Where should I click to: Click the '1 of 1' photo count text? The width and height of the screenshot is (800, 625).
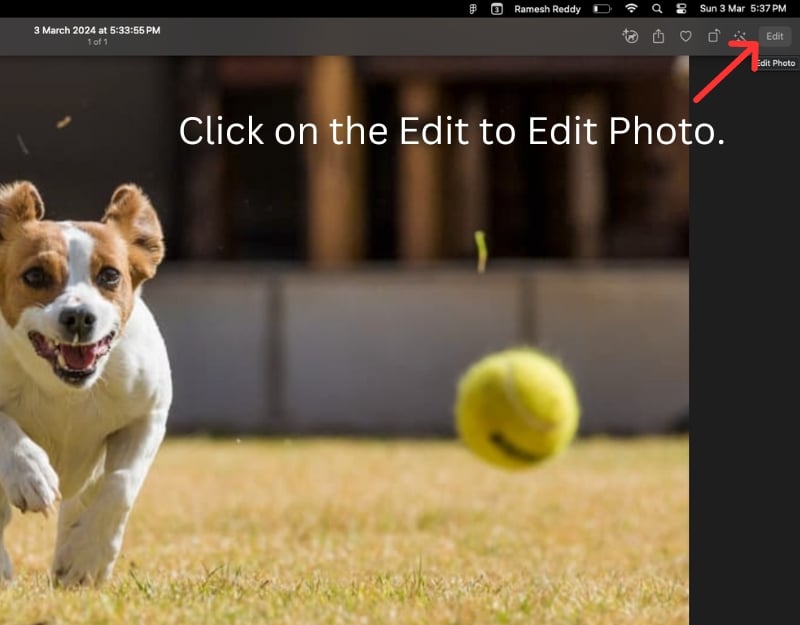(x=97, y=42)
